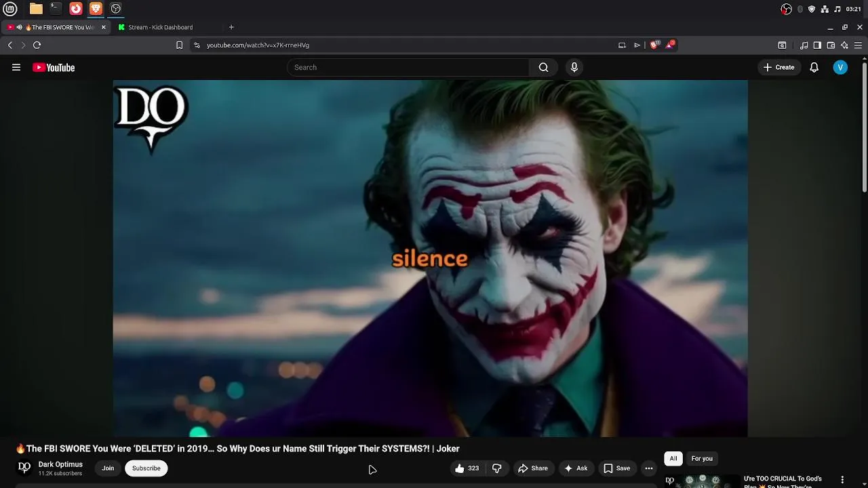The height and width of the screenshot is (488, 868).
Task: Toggle the browser sidebar panel
Action: tap(817, 45)
